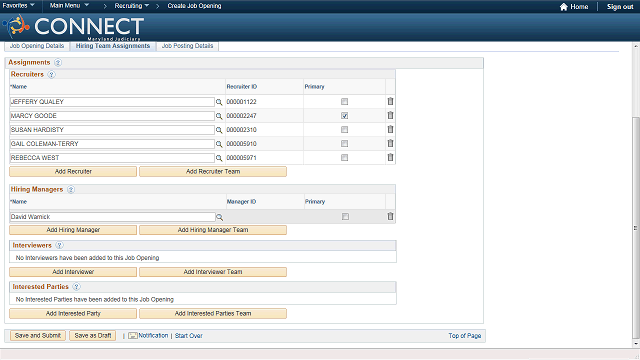Click the vertical page scrollbar thumb

(636, 228)
